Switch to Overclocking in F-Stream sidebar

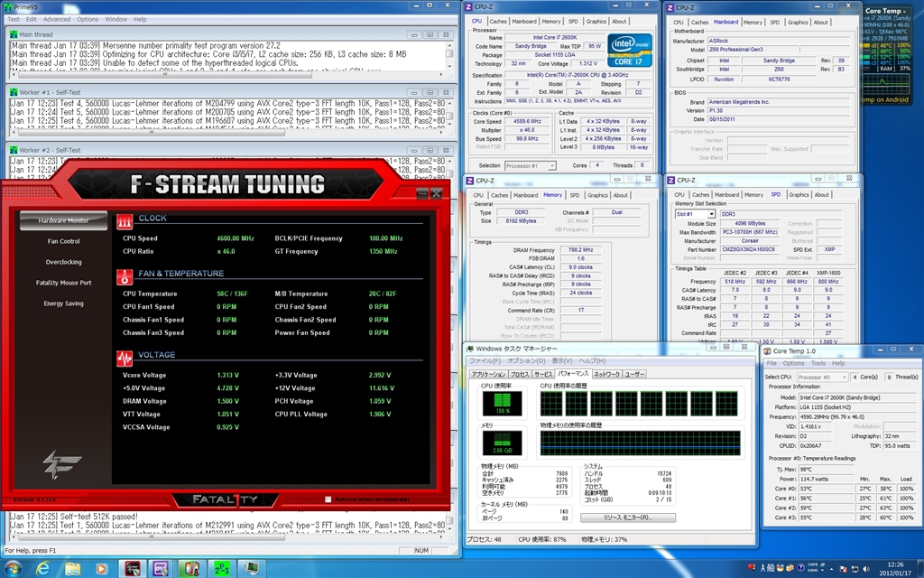tap(64, 262)
